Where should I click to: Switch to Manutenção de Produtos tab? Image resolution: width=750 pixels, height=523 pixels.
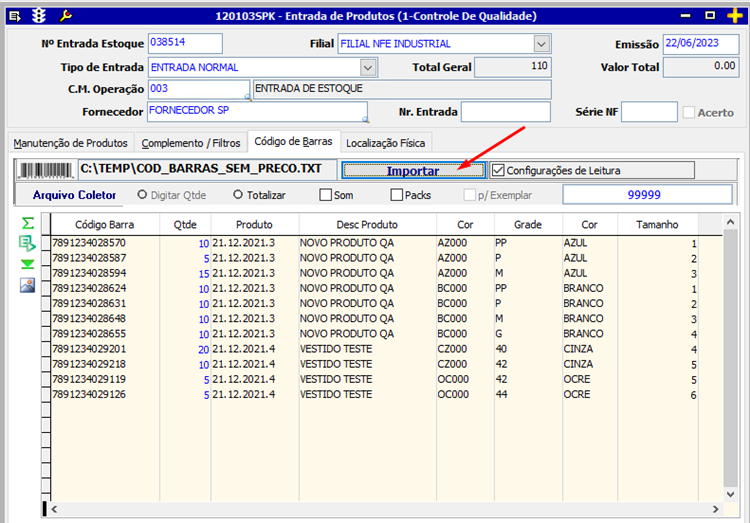point(70,143)
